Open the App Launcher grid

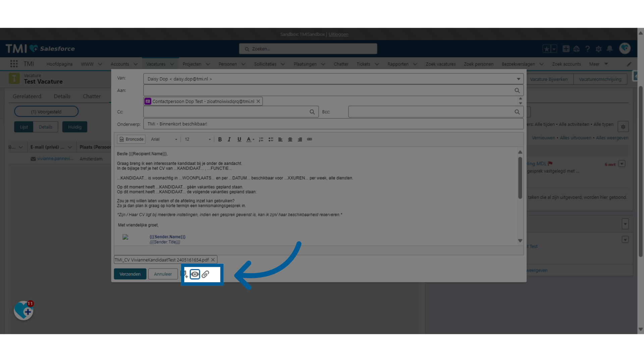pyautogui.click(x=14, y=64)
